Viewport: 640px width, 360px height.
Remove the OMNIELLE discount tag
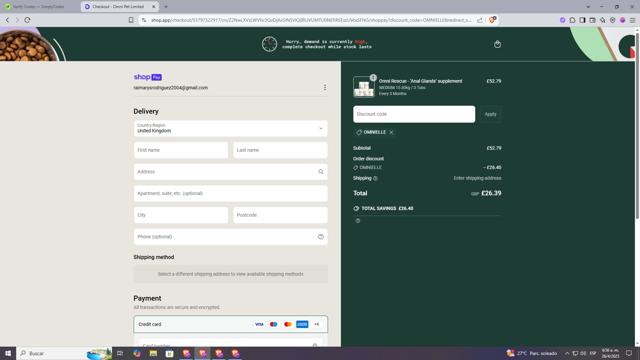click(391, 132)
